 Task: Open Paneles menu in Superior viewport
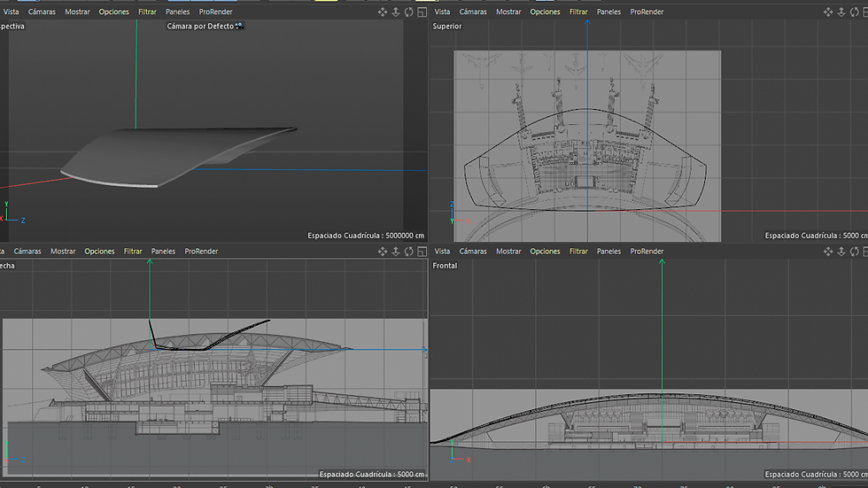[609, 12]
